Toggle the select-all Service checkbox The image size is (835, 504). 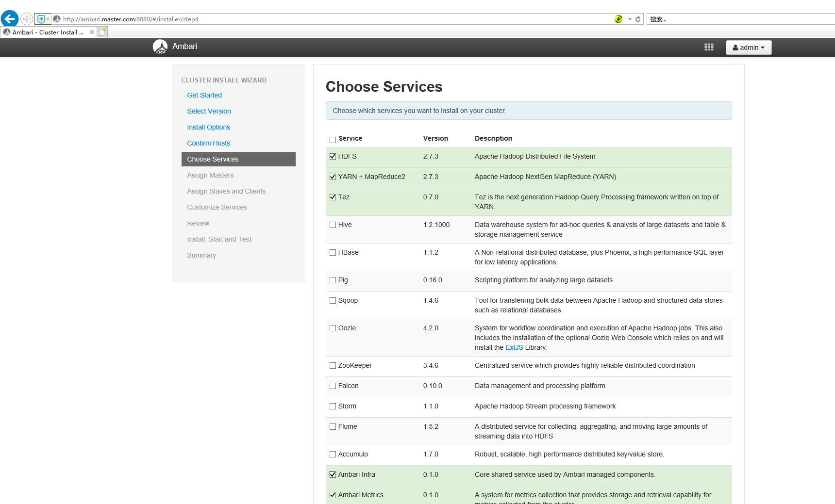[333, 140]
